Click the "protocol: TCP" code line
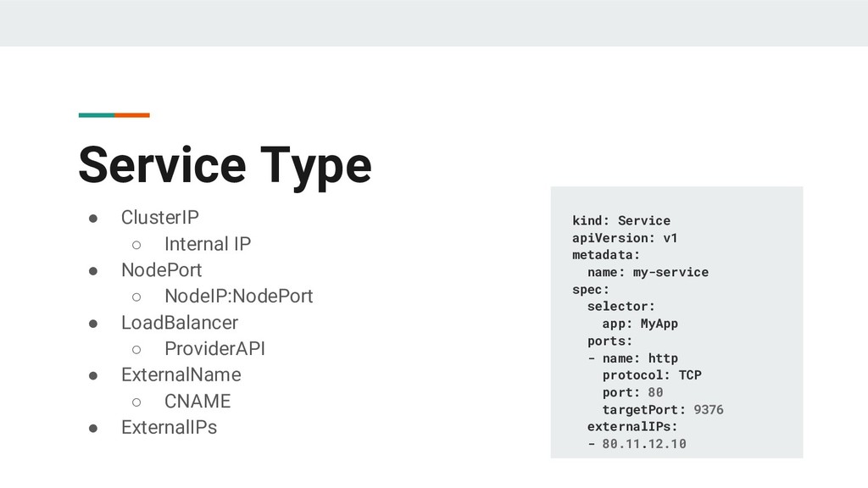The image size is (868, 488). pyautogui.click(x=652, y=375)
